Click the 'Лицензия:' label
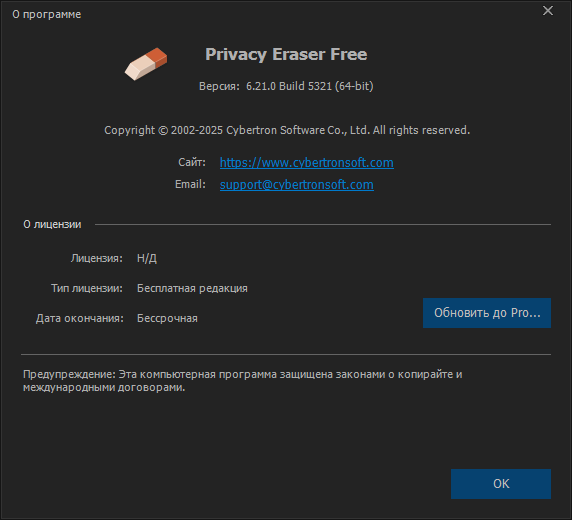The image size is (572, 520). tap(97, 258)
